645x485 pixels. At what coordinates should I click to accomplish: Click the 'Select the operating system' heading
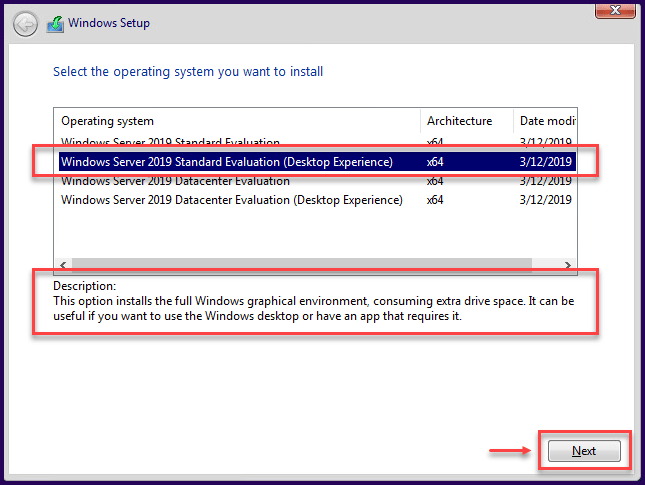point(188,72)
